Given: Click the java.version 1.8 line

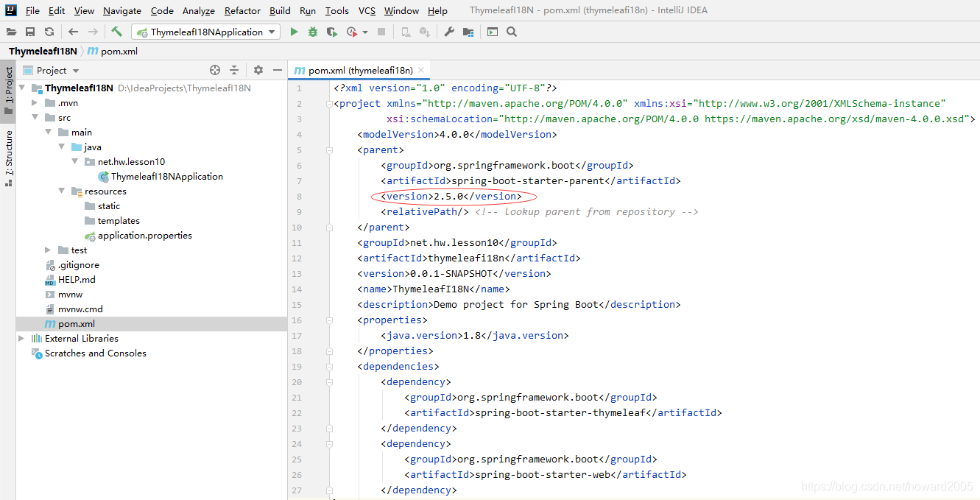Looking at the screenshot, I should click(474, 336).
